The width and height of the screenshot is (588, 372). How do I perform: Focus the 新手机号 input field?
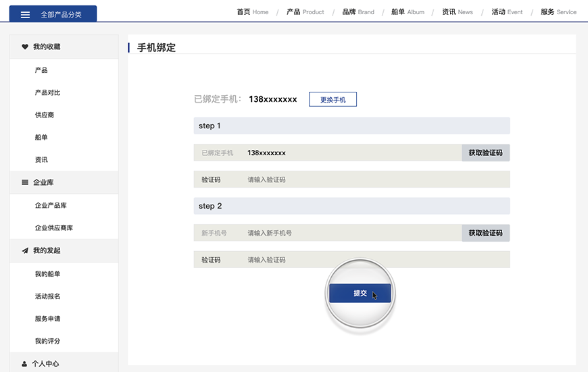tap(351, 233)
